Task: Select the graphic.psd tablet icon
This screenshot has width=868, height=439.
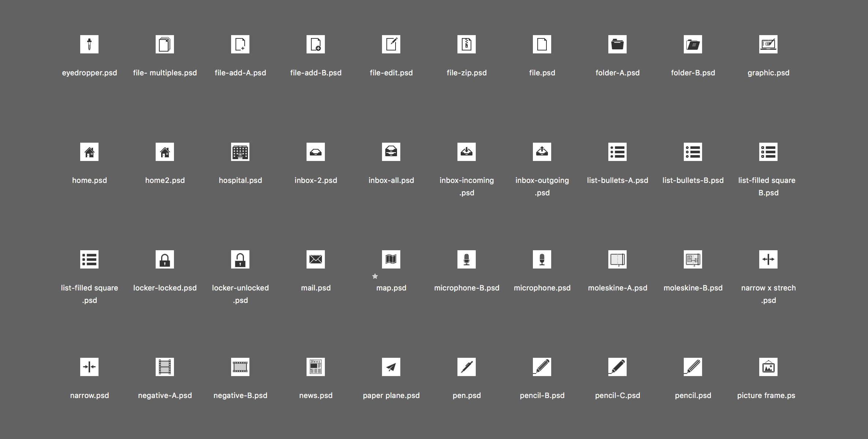Action: (768, 44)
